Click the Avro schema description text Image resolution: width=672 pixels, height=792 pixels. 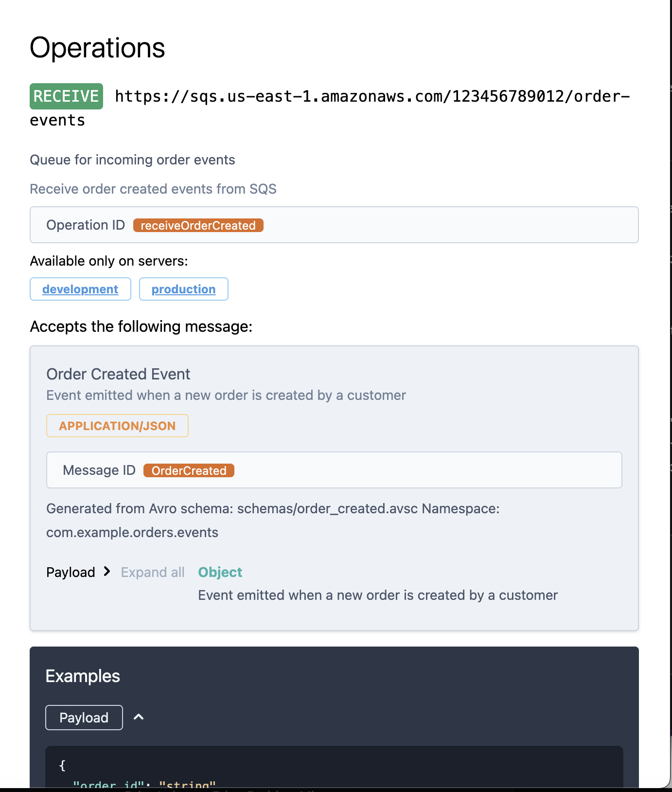point(272,509)
